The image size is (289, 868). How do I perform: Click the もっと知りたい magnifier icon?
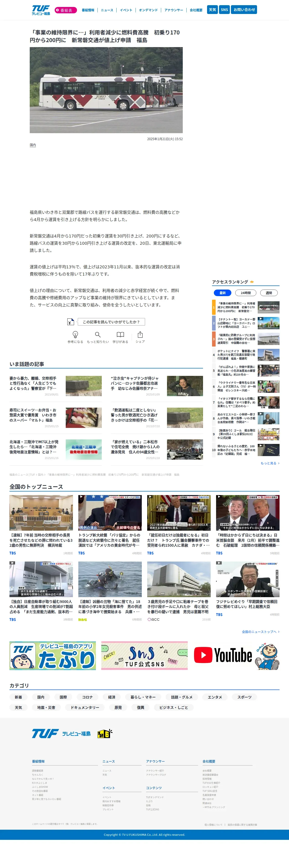click(x=97, y=335)
